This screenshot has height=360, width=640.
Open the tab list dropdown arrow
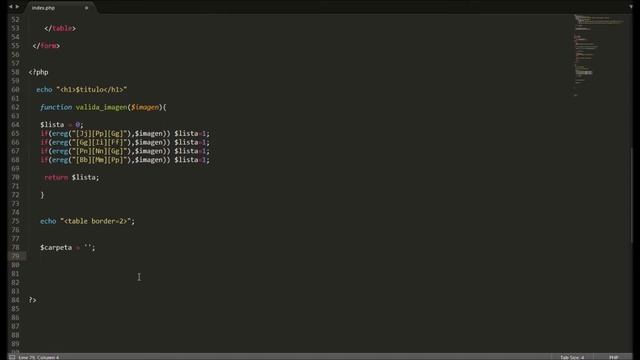(x=631, y=7)
